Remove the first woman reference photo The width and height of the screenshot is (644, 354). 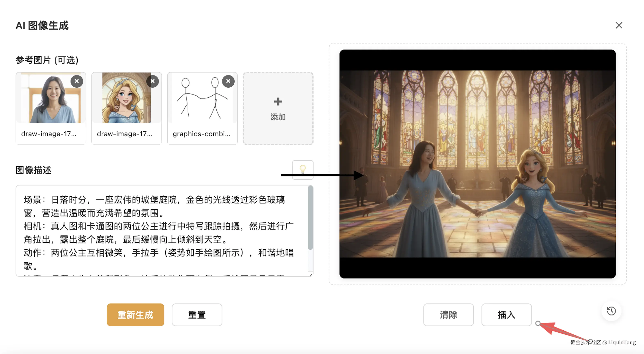click(77, 81)
